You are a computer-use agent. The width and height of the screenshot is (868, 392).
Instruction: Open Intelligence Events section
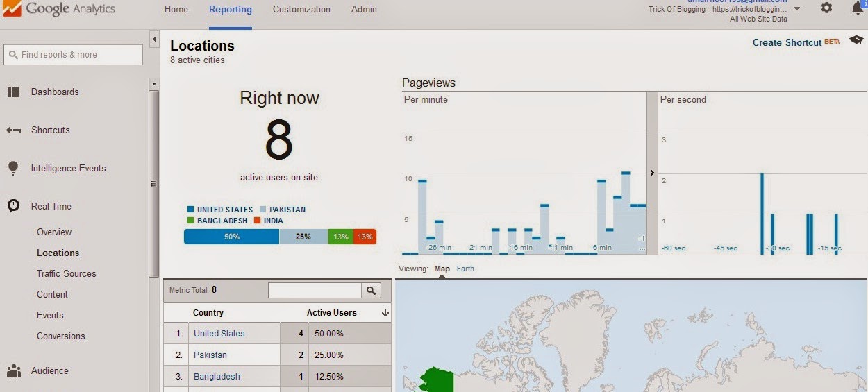coord(68,168)
